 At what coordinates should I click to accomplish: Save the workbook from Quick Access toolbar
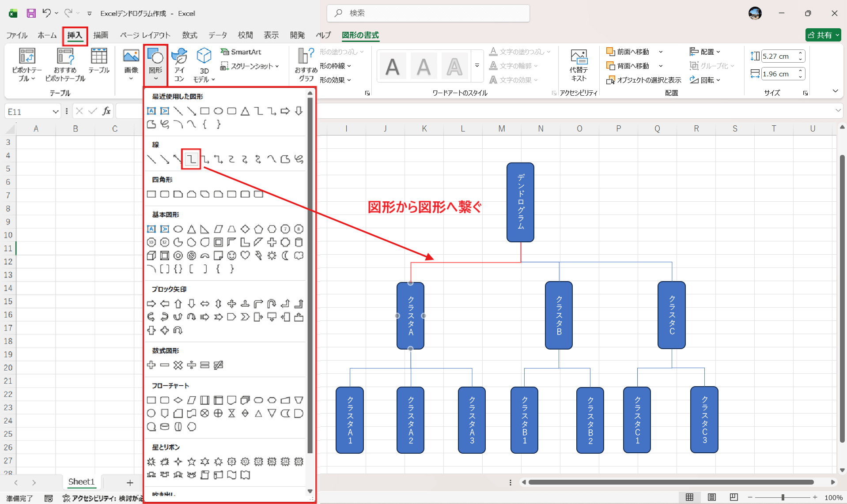(x=31, y=13)
